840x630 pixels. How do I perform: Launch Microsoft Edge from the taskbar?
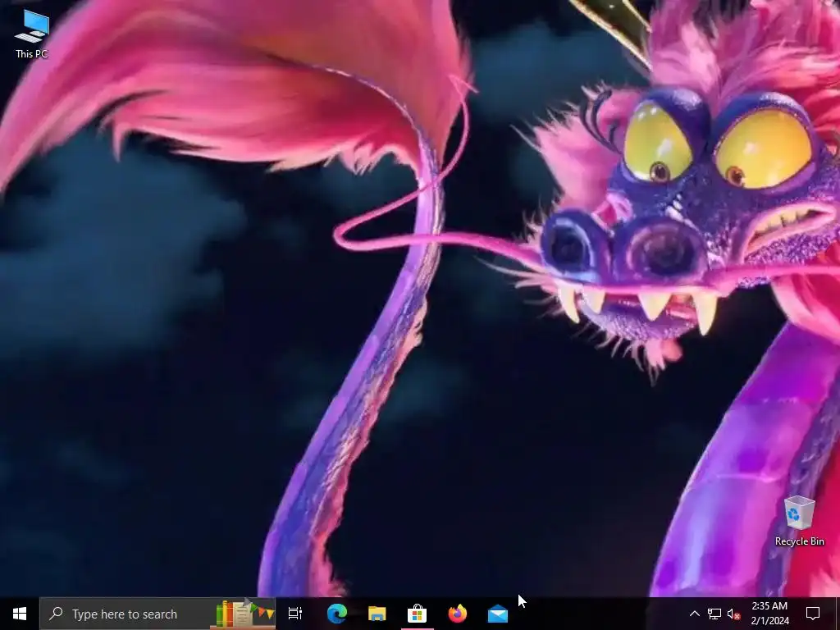(x=337, y=614)
